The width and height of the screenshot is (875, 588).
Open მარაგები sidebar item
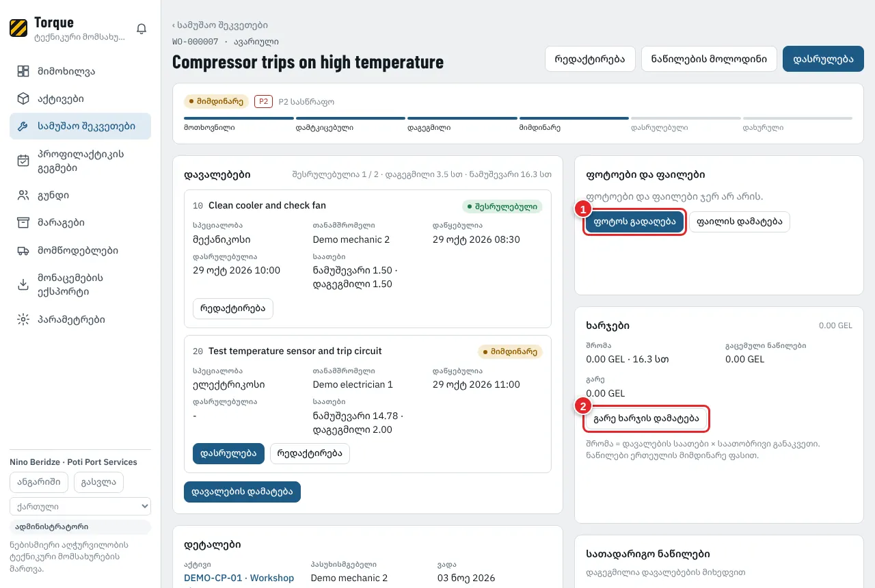(80, 223)
